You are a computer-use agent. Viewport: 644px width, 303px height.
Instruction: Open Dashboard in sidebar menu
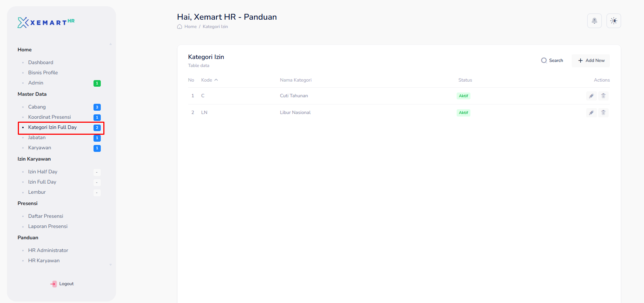(x=41, y=63)
